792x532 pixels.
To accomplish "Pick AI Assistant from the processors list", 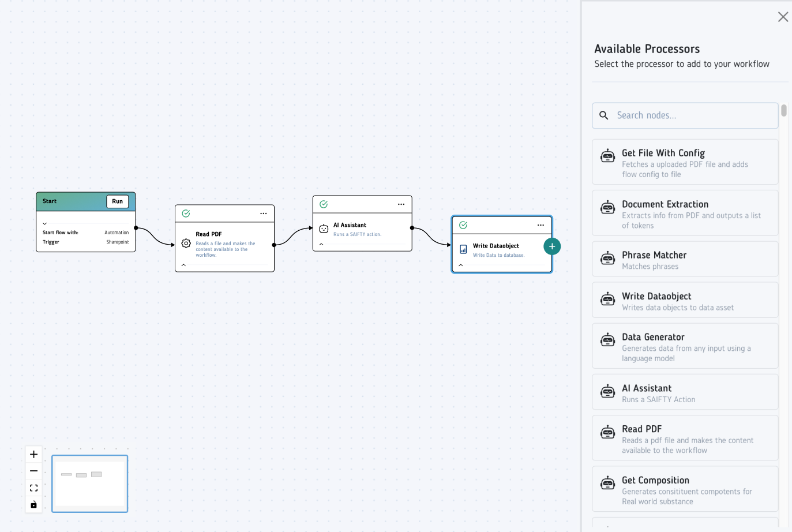I will [685, 392].
